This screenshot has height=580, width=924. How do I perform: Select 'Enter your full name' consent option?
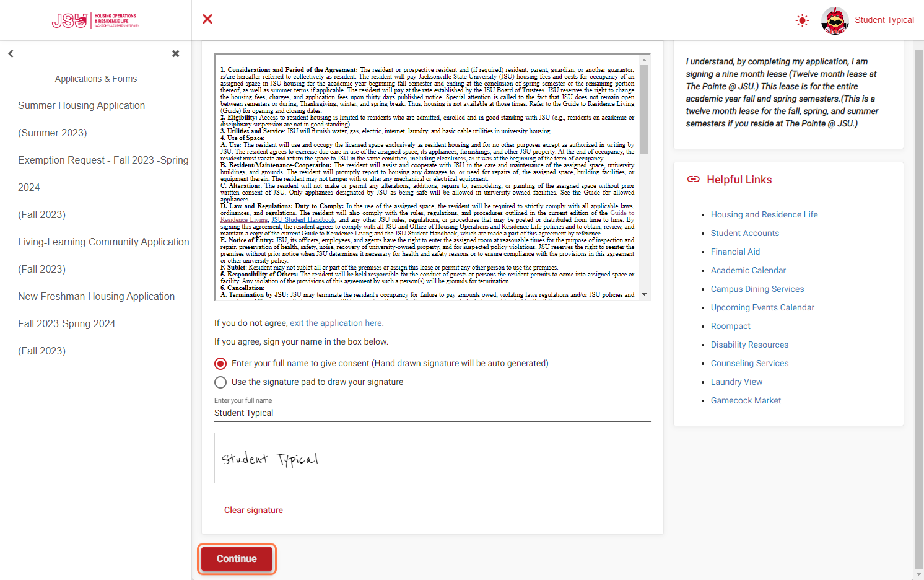tap(220, 364)
